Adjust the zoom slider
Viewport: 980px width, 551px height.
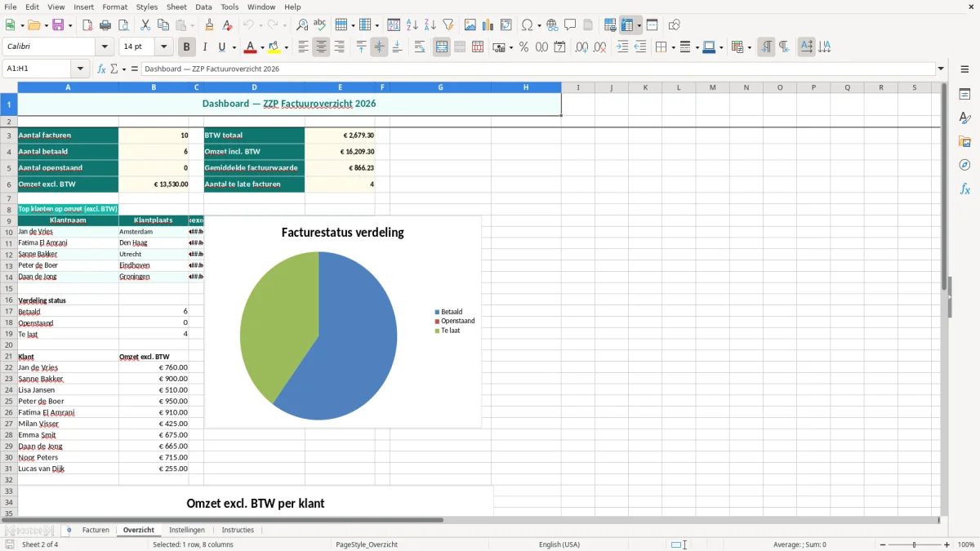pos(914,544)
